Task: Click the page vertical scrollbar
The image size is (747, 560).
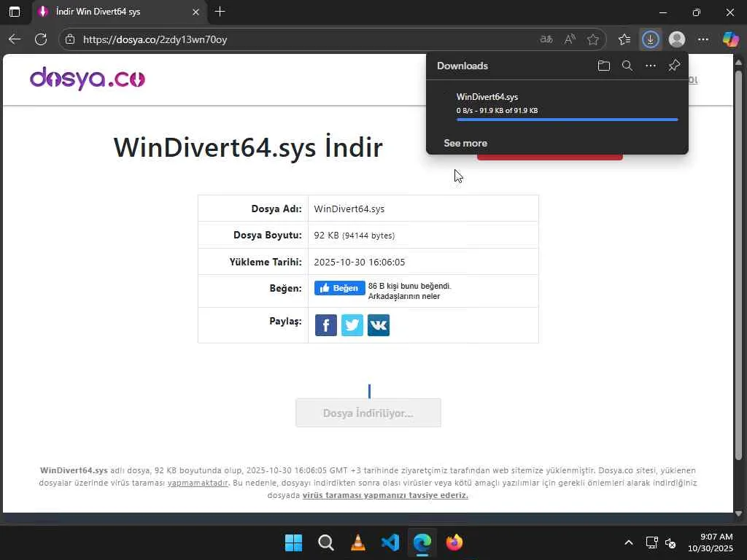Action: (x=738, y=265)
